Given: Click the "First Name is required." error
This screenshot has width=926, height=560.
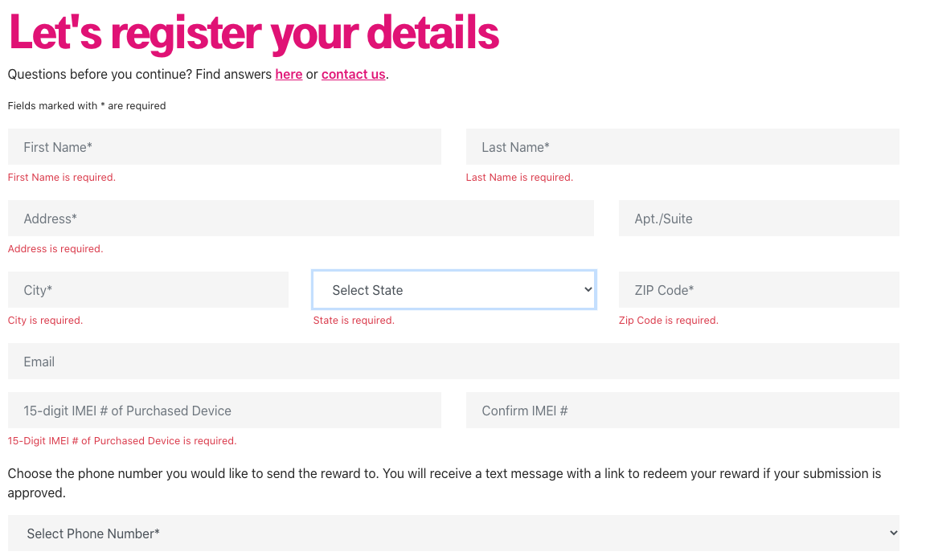Looking at the screenshot, I should tap(62, 178).
